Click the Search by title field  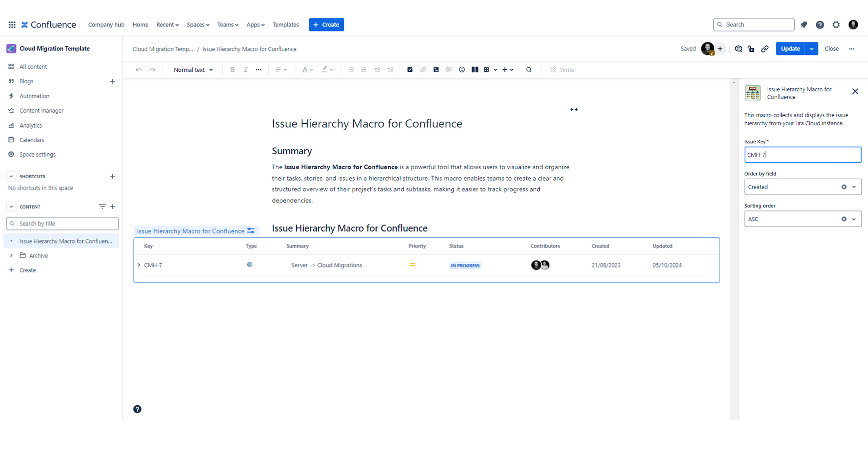62,224
